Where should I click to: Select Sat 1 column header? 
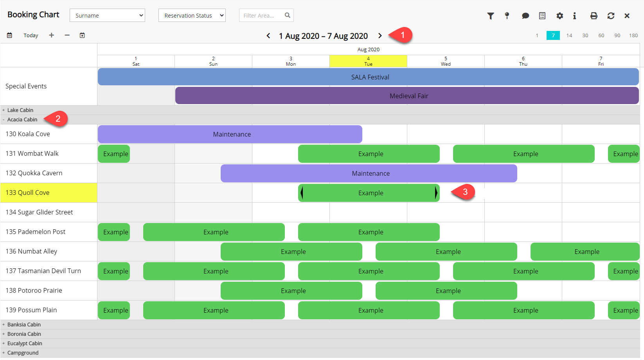coord(136,61)
